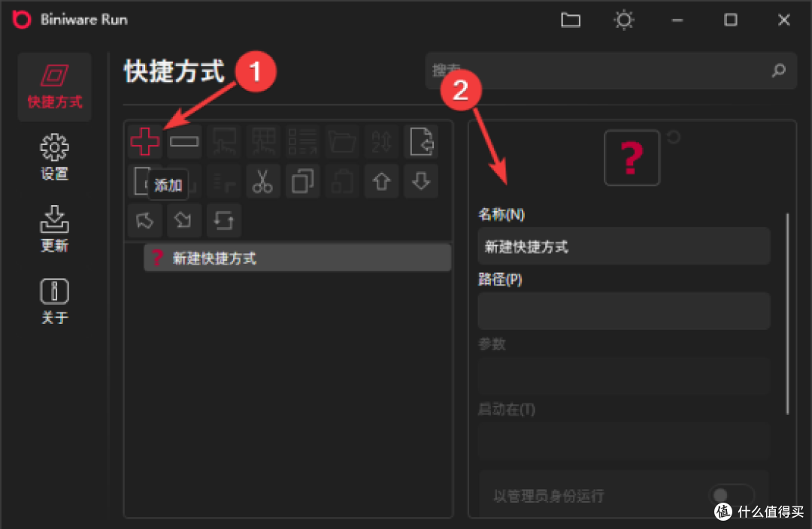Toggle 以管理员身份运行 switch
The image size is (812, 529).
(732, 495)
